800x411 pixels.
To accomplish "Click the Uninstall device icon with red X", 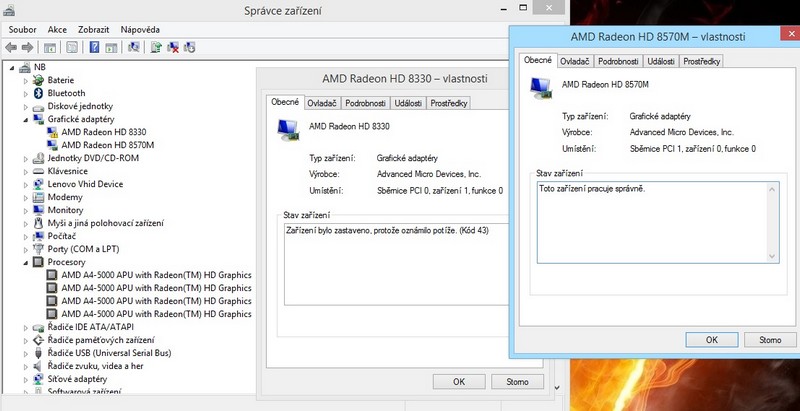I will [x=173, y=47].
